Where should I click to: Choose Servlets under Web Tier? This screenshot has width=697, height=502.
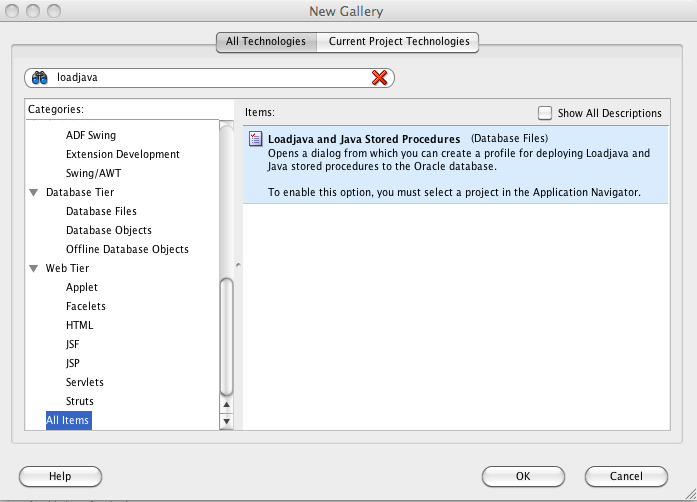(x=85, y=382)
